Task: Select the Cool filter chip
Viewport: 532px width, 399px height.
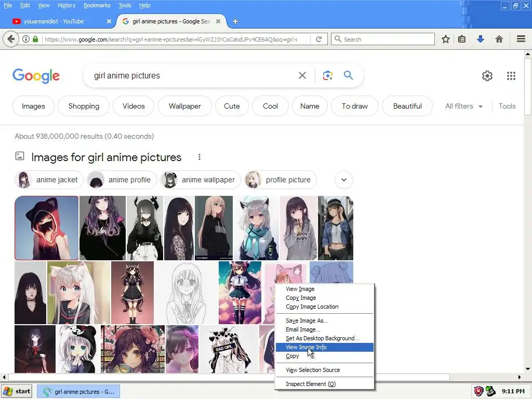Action: [270, 106]
